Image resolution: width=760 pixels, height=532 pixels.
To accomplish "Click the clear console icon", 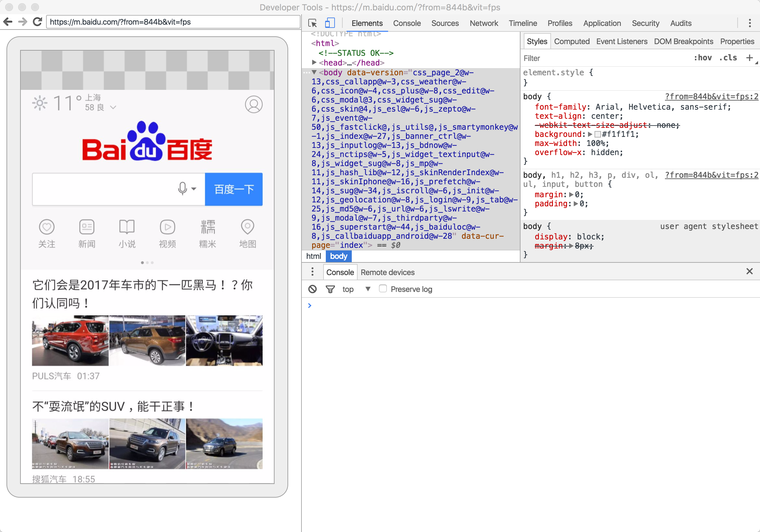I will coord(312,289).
